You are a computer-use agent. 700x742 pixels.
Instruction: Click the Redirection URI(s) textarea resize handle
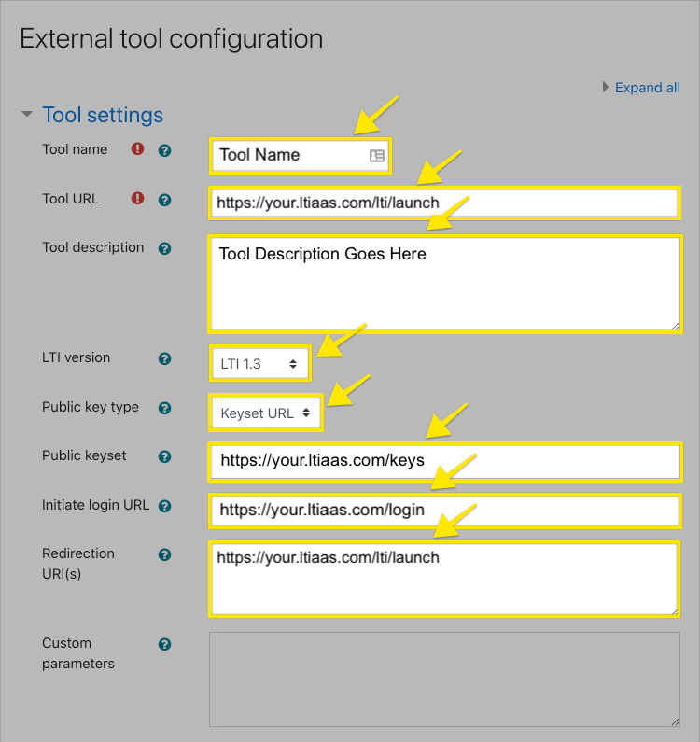[x=674, y=611]
